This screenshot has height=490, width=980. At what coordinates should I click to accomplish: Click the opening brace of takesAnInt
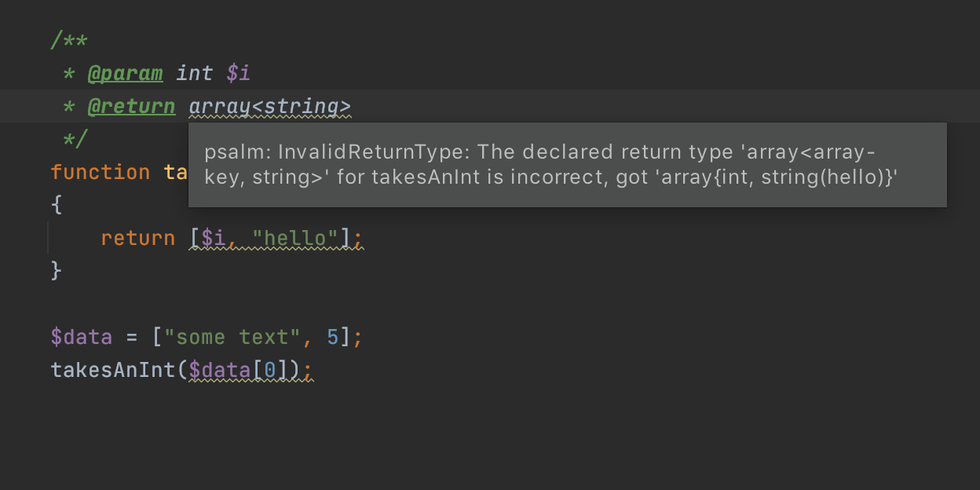(x=57, y=204)
